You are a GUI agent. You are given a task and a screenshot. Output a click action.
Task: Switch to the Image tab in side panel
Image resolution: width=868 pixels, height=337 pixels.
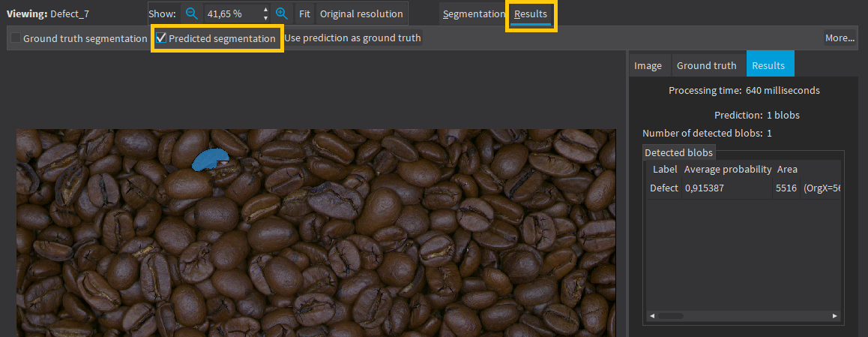[x=648, y=65]
